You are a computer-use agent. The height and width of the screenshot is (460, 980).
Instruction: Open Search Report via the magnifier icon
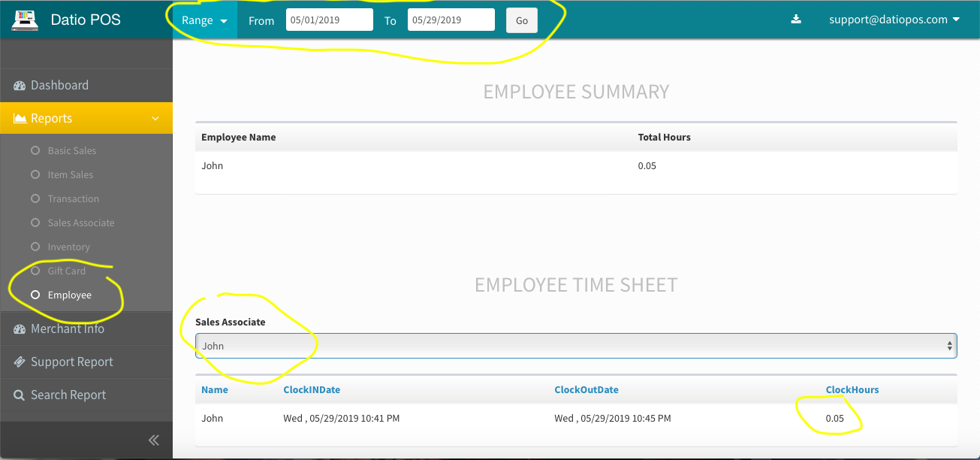19,395
